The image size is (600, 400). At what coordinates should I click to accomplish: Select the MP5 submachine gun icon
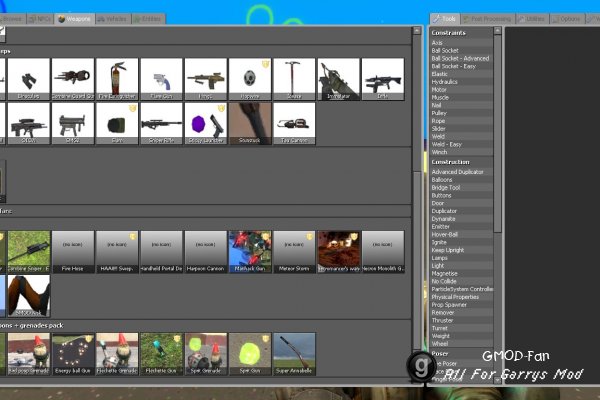point(73,124)
